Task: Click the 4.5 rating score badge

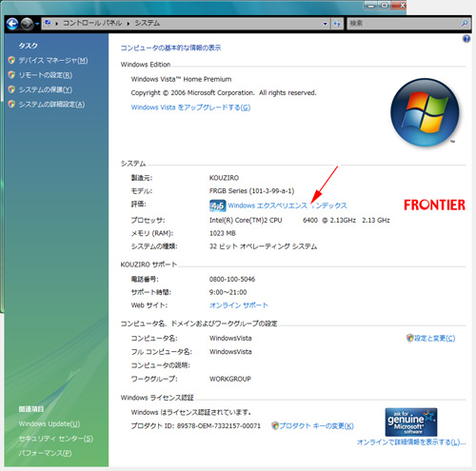Action: coord(218,206)
